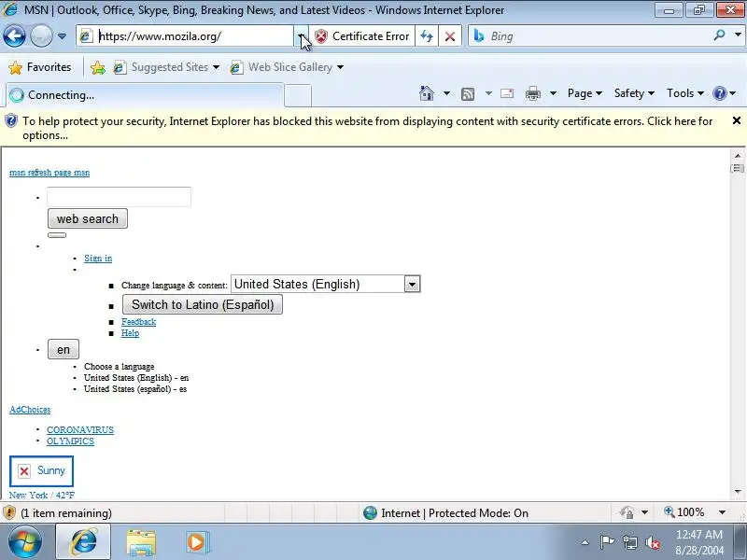Click the status bar privacy lock icon

tap(627, 512)
